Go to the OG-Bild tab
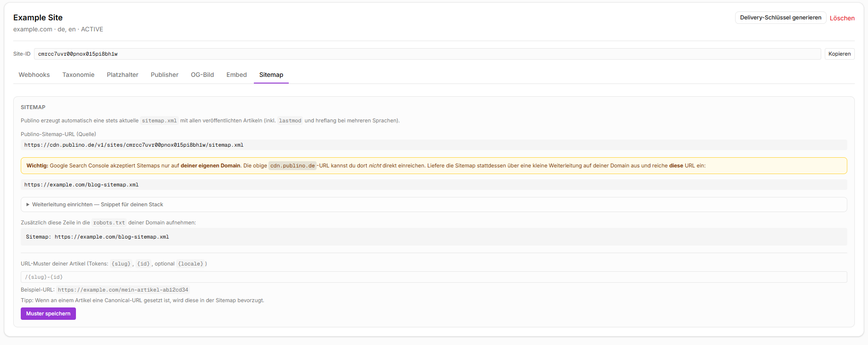This screenshot has width=868, height=345. 202,75
